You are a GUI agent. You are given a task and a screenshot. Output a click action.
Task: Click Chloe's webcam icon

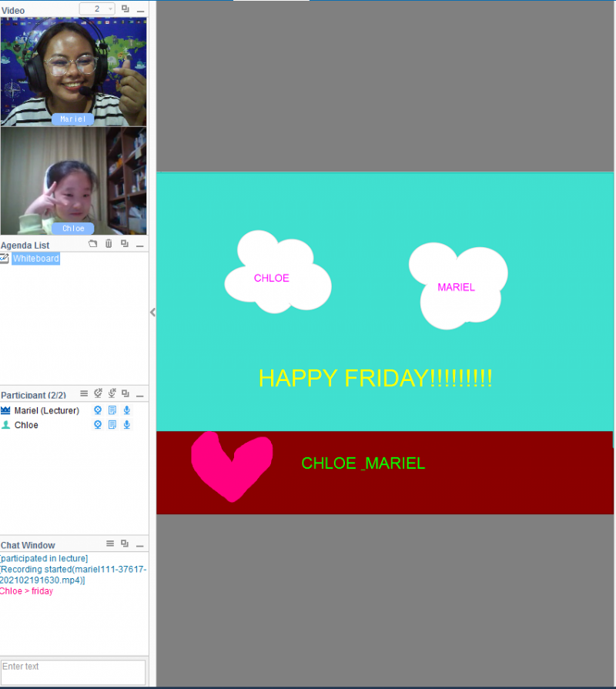pos(98,425)
